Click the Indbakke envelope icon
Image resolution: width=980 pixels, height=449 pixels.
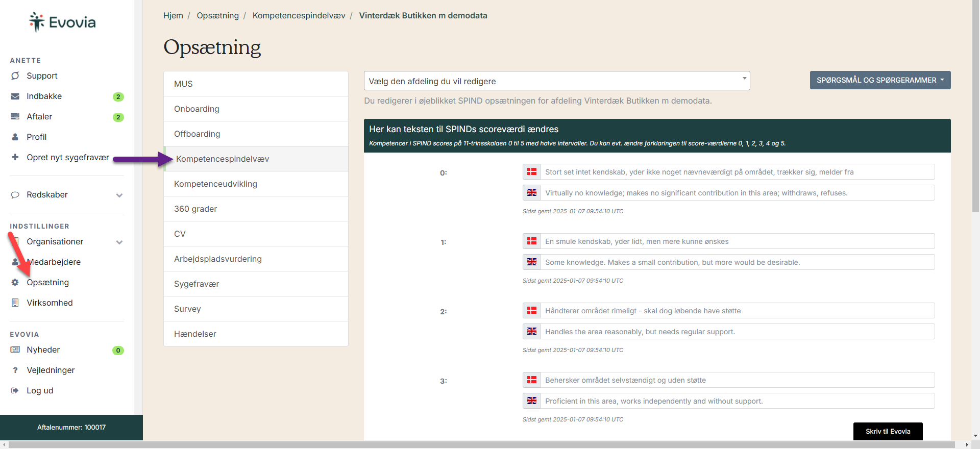pyautogui.click(x=15, y=96)
